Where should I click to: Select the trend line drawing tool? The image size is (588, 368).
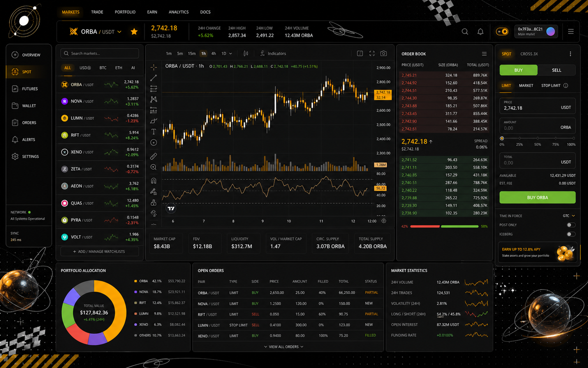pyautogui.click(x=153, y=78)
